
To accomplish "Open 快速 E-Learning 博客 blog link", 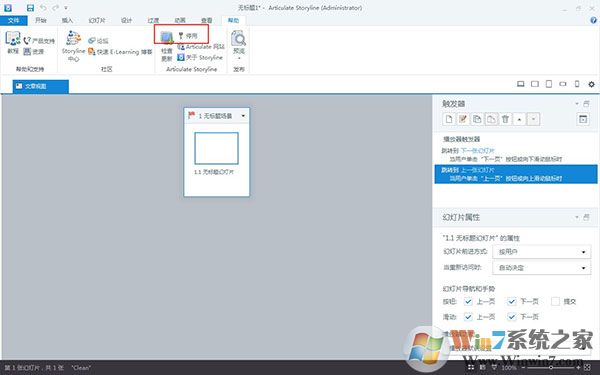I will click(120, 52).
